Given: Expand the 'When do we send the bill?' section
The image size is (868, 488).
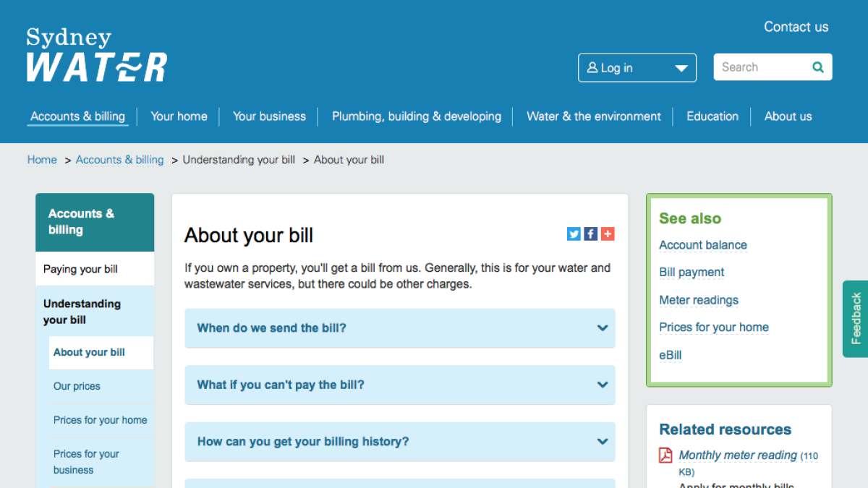Looking at the screenshot, I should (x=399, y=328).
